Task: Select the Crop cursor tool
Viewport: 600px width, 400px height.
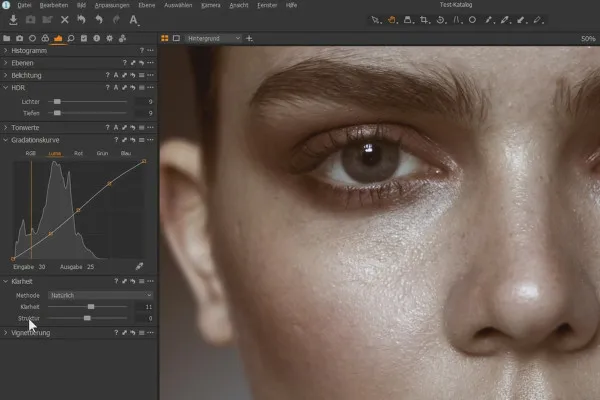Action: click(x=424, y=20)
